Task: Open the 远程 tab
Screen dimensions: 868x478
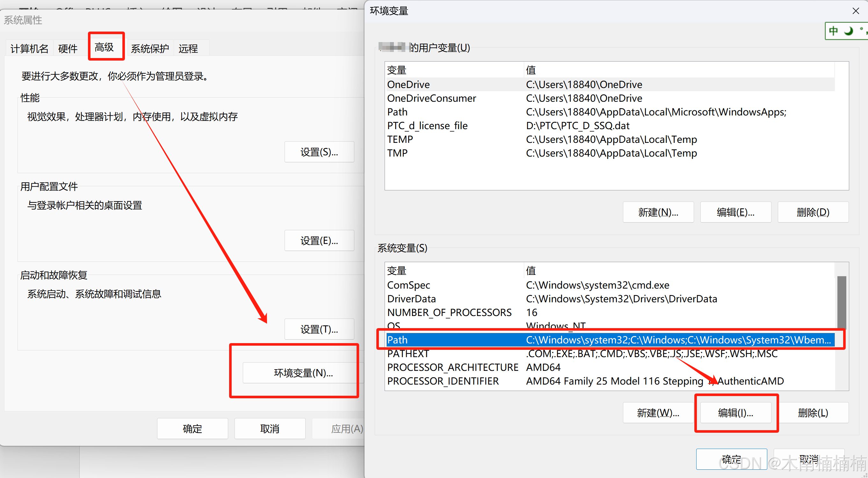Action: (188, 48)
